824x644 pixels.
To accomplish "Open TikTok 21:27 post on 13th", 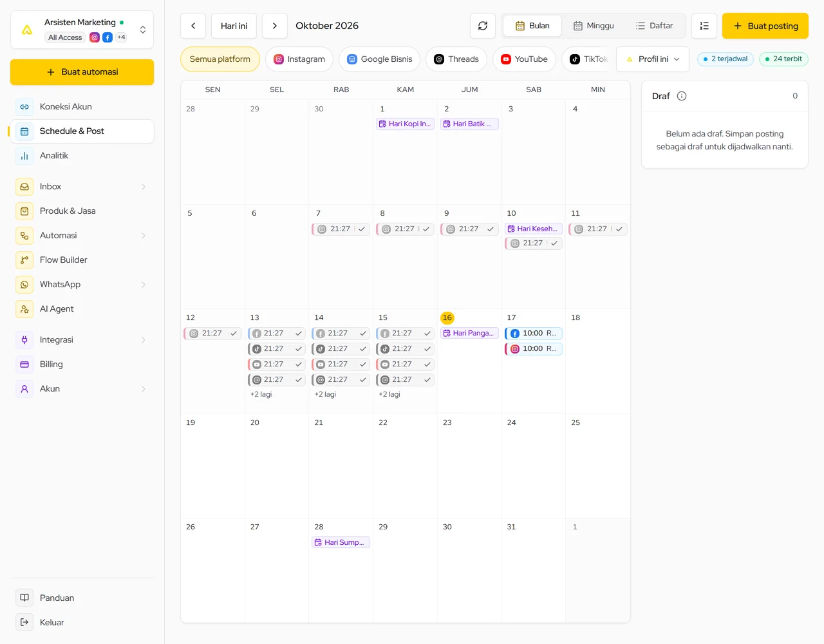I will pos(277,349).
